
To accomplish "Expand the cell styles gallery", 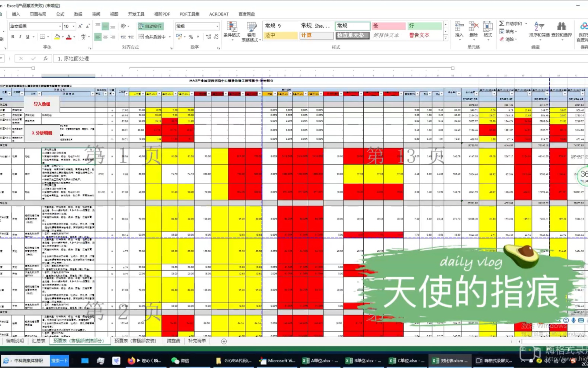I will click(445, 38).
